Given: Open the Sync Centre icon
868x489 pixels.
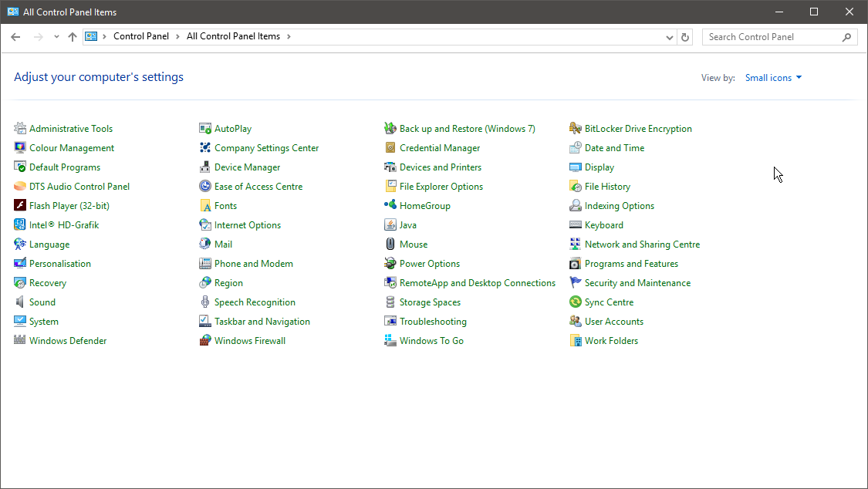Looking at the screenshot, I should [x=576, y=302].
